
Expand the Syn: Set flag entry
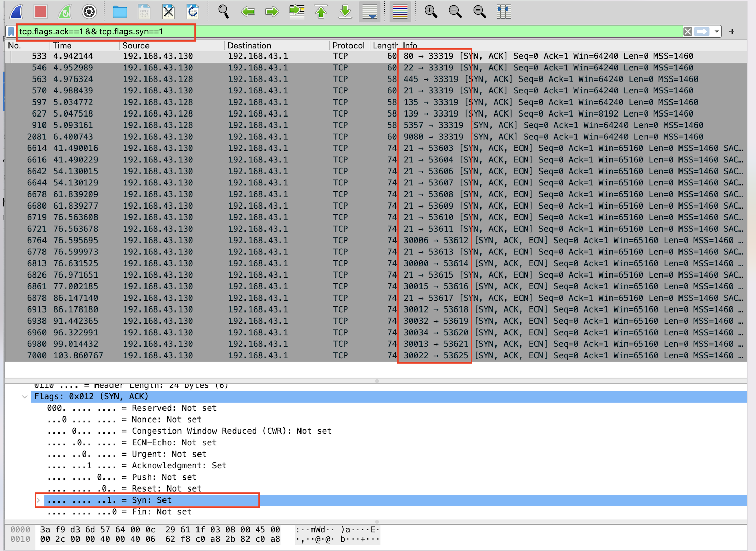click(x=38, y=500)
